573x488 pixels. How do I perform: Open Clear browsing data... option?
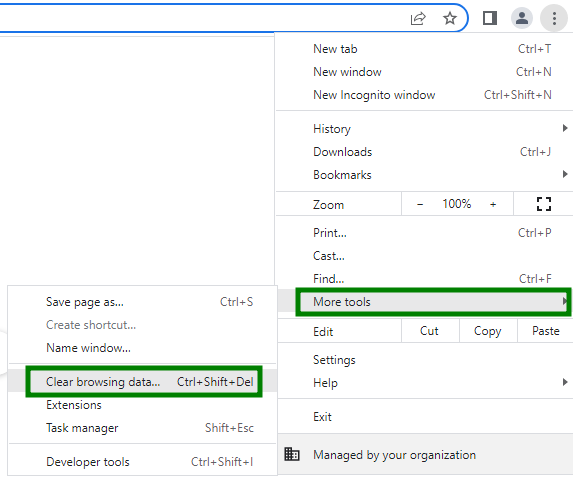pyautogui.click(x=144, y=382)
